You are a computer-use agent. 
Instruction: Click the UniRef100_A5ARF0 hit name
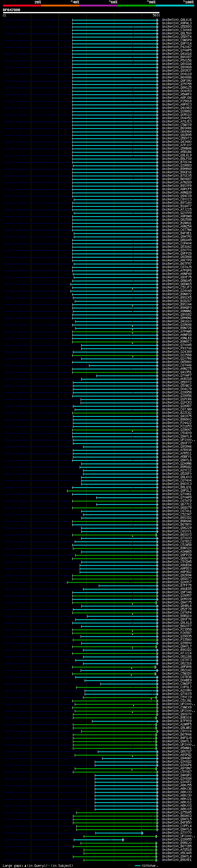[x=177, y=94]
